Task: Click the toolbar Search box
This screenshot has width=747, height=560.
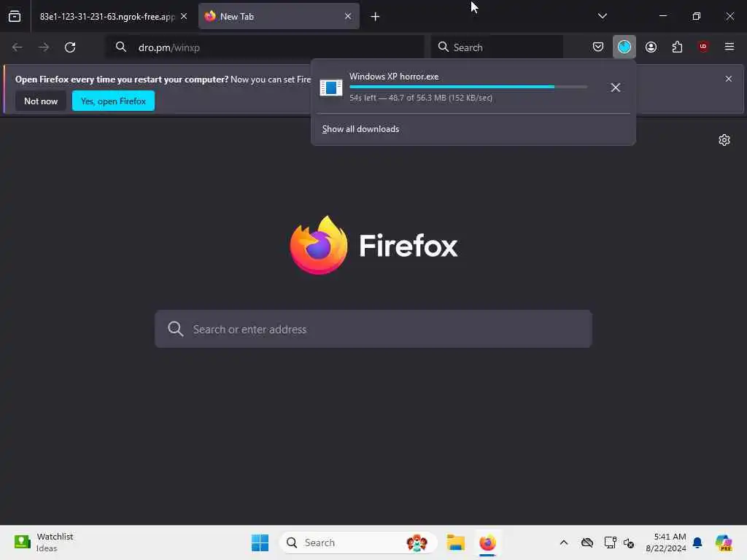Action: click(x=497, y=47)
